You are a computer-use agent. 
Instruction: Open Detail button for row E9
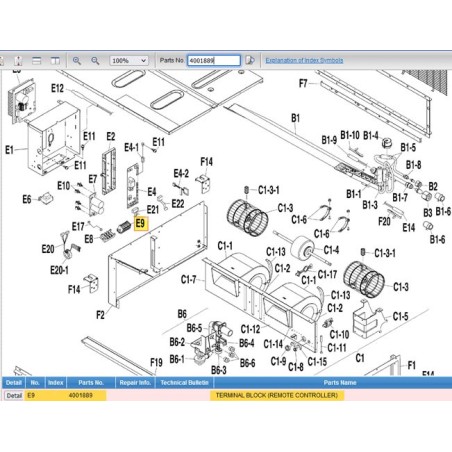tap(14, 396)
